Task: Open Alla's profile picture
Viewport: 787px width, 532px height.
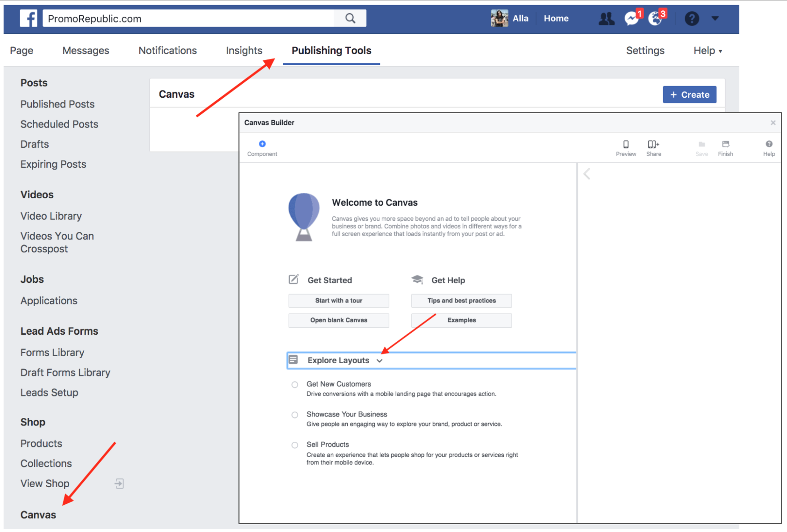Action: [499, 18]
